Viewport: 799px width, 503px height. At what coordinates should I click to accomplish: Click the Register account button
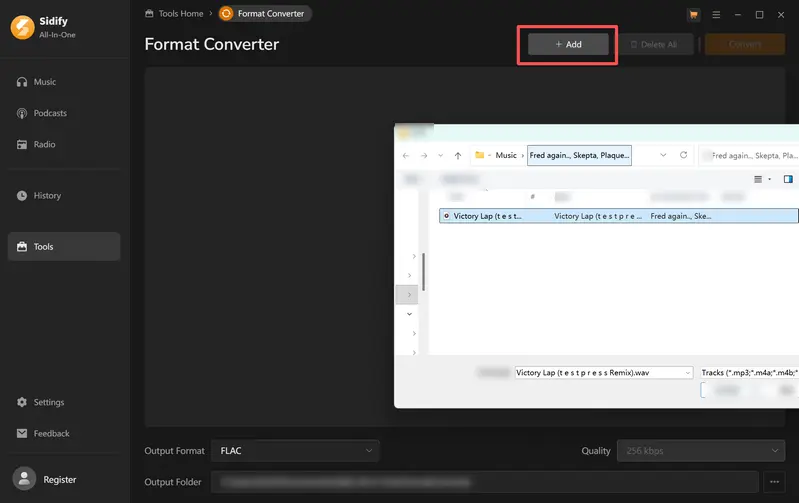click(x=60, y=480)
